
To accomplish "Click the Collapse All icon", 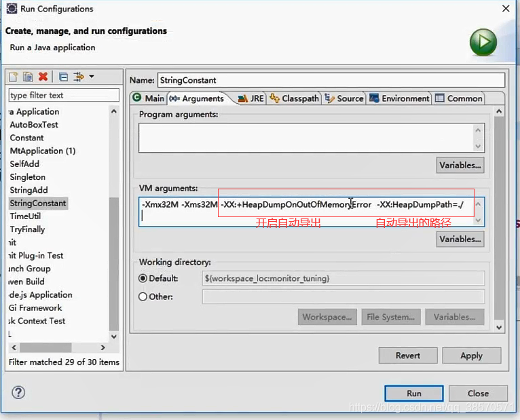I will pyautogui.click(x=63, y=77).
